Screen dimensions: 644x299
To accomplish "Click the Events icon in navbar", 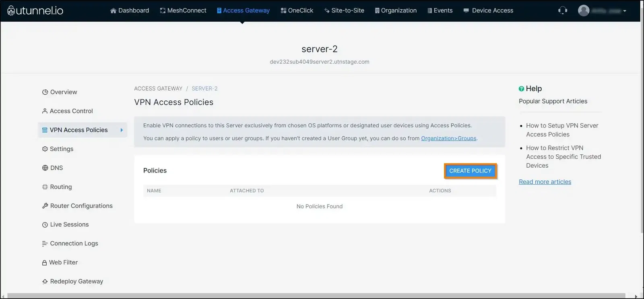I will point(429,10).
